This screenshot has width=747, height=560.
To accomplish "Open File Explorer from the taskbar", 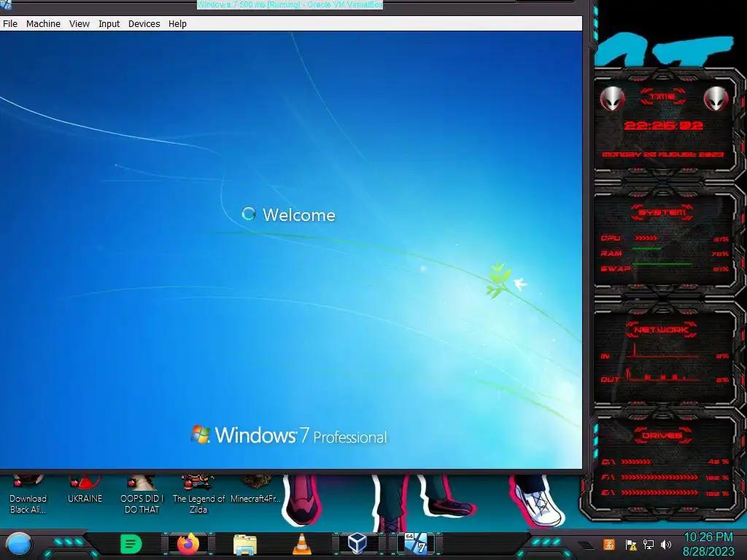I will click(x=245, y=545).
